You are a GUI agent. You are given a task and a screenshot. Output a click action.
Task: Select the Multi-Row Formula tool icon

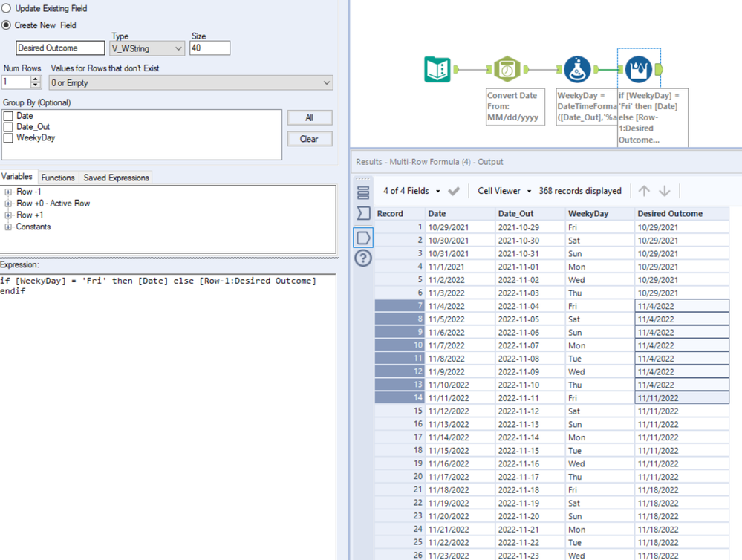click(639, 70)
